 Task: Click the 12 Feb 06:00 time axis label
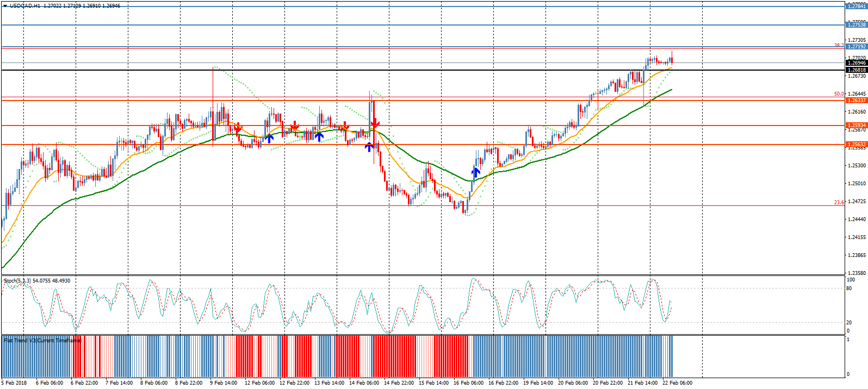[x=259, y=383]
